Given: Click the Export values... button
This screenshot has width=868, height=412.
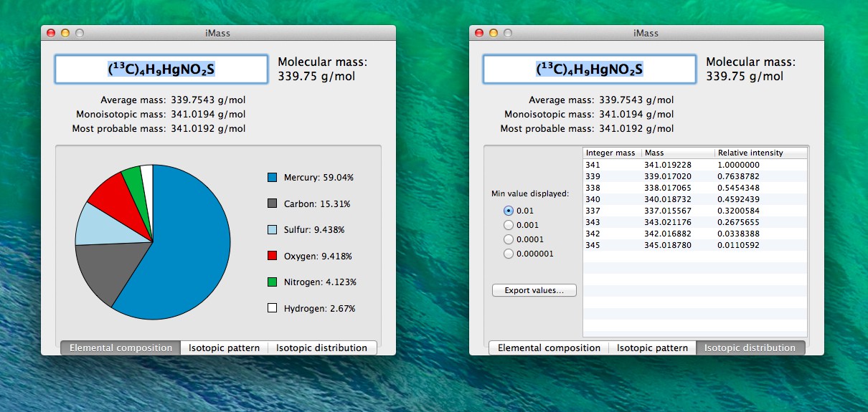Looking at the screenshot, I should 534,290.
